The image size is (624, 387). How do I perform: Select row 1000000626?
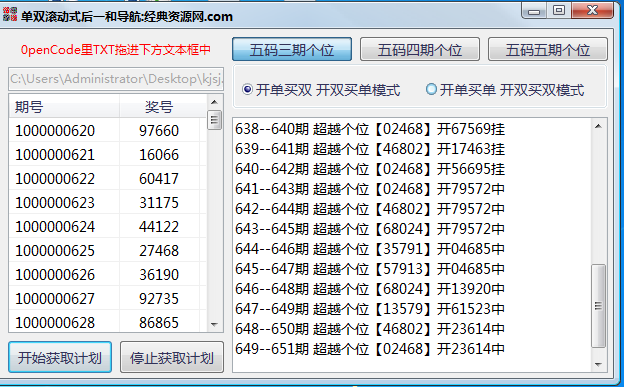point(107,274)
